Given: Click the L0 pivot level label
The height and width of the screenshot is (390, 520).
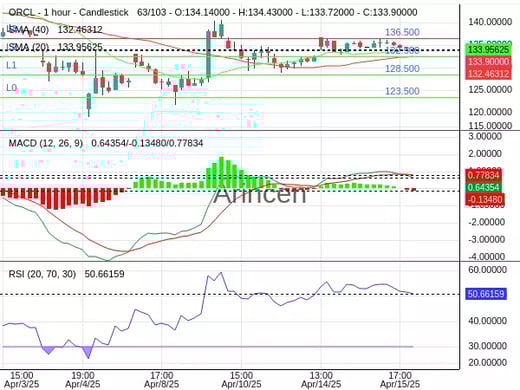Looking at the screenshot, I should 11,88.
